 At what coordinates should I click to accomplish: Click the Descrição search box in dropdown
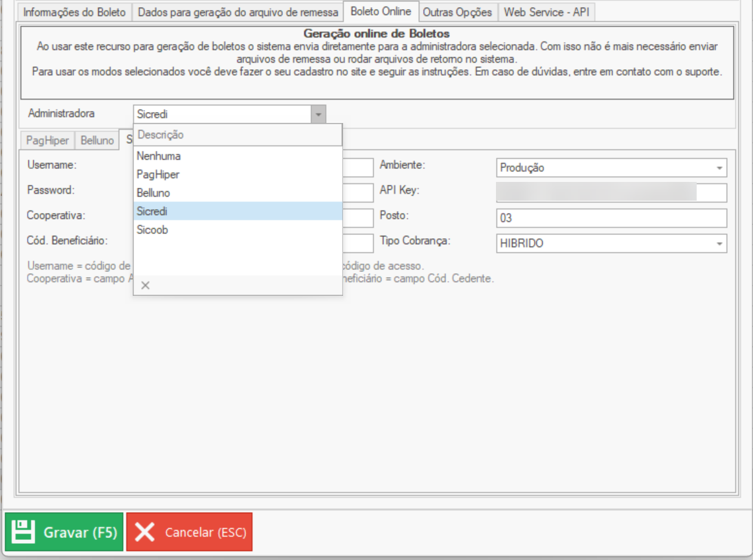[x=238, y=135]
